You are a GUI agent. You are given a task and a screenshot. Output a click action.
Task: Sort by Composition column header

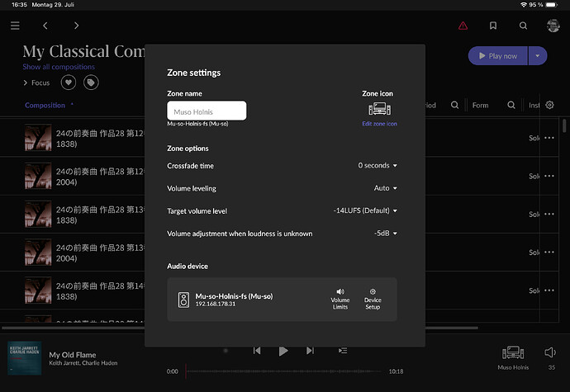[x=45, y=106]
